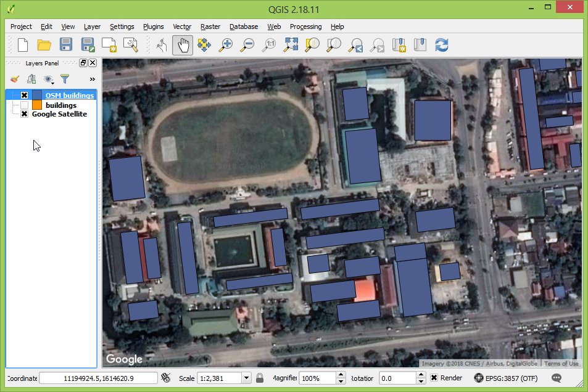Viewport: 588px width, 392px height.
Task: Click the Zoom Out magnifier tool
Action: pyautogui.click(x=247, y=45)
